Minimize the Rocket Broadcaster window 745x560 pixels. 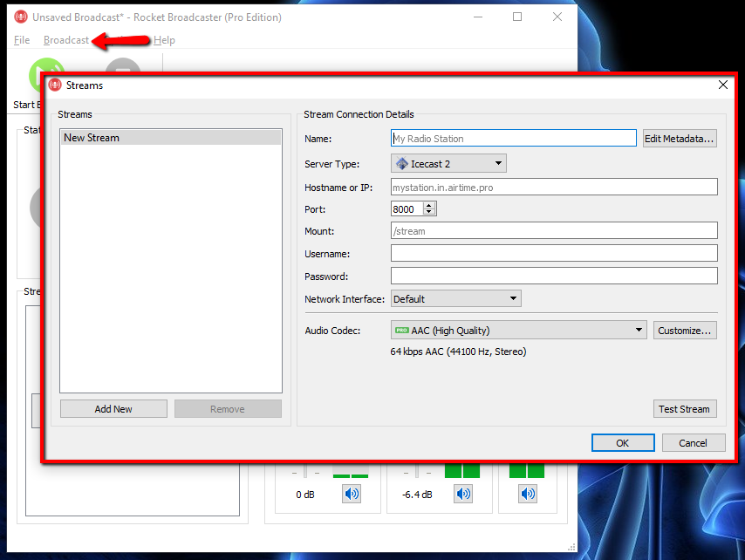(478, 17)
